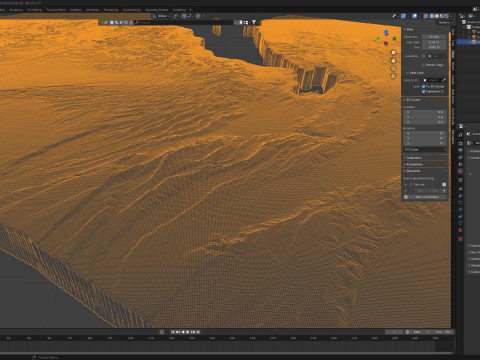Expand the Annotations panel
The image size is (480, 360).
[413, 164]
